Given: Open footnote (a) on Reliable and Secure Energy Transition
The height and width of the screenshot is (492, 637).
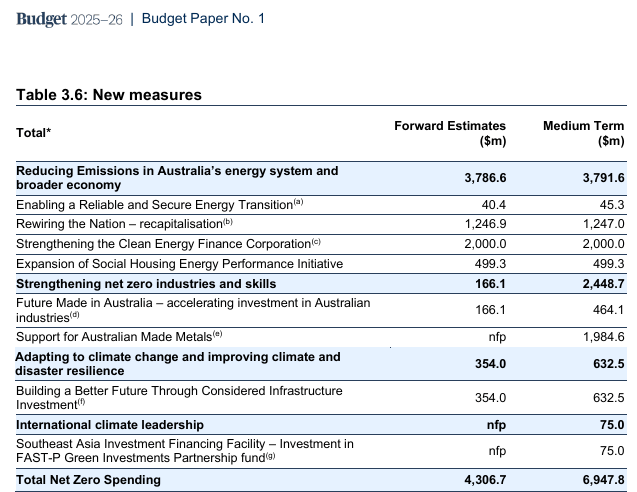Looking at the screenshot, I should pyautogui.click(x=297, y=203).
